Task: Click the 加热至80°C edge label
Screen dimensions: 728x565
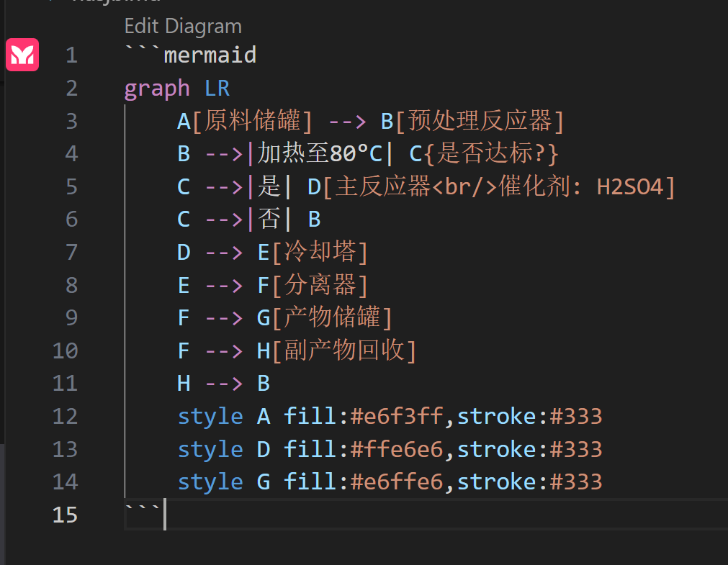Action: click(320, 154)
